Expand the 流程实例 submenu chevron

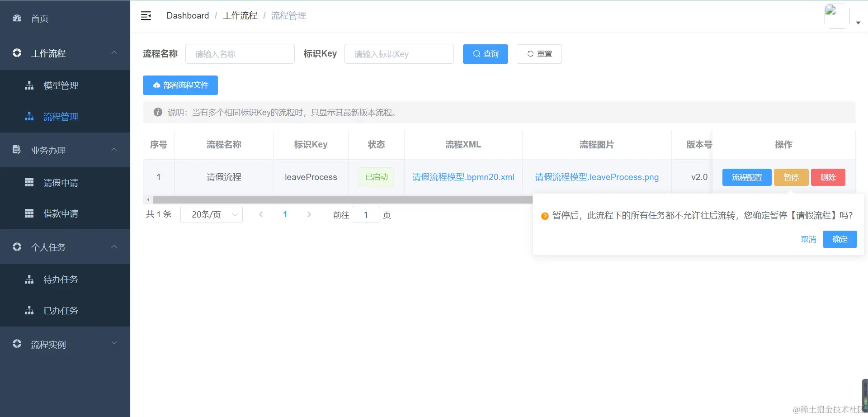click(x=114, y=344)
